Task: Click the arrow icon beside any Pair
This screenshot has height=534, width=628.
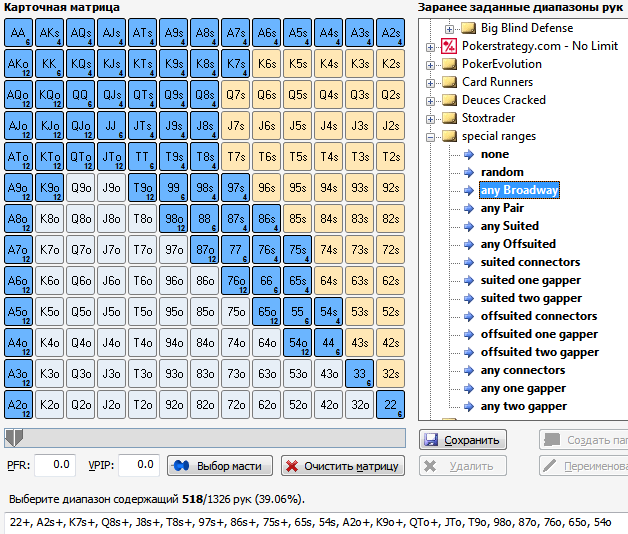Action: pos(469,208)
